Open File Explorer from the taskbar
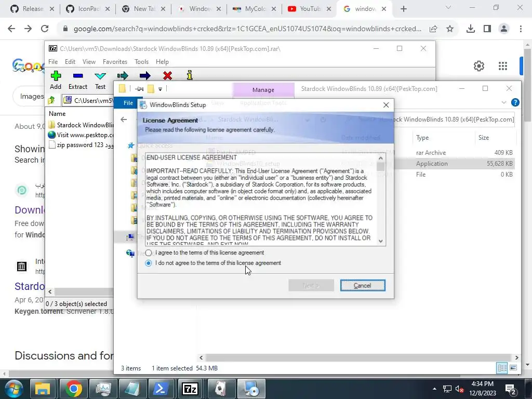Screen dimensions: 532x399 click(43, 389)
